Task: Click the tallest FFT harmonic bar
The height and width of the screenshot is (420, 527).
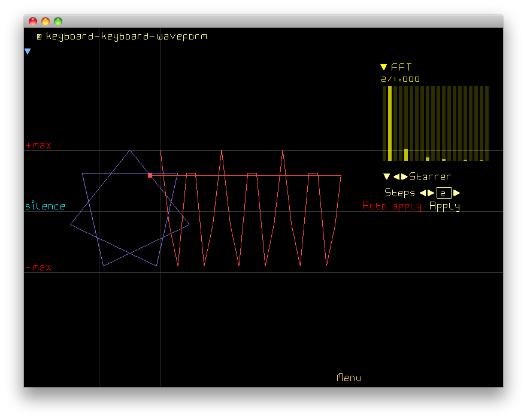Action: [x=390, y=123]
